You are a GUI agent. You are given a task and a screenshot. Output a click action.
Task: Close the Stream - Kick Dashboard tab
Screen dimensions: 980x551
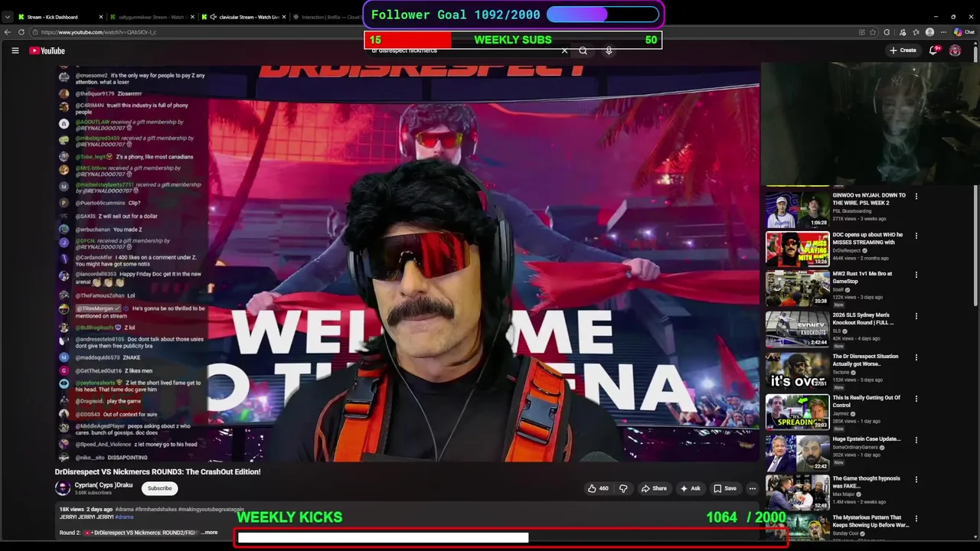pos(101,17)
